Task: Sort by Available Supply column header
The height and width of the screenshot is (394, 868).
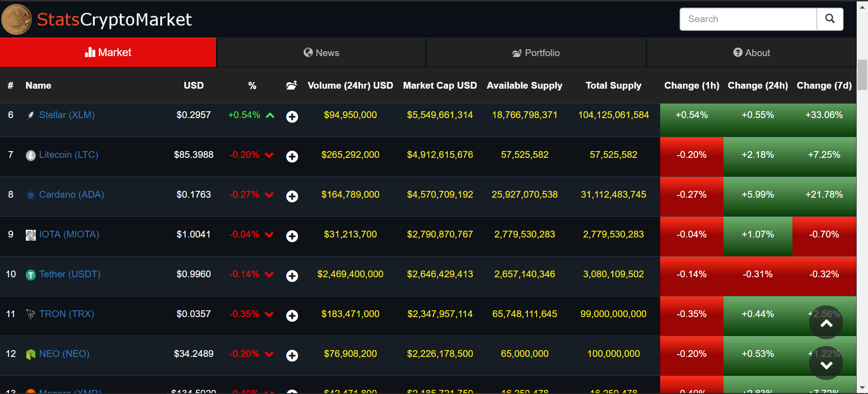Action: click(x=524, y=85)
